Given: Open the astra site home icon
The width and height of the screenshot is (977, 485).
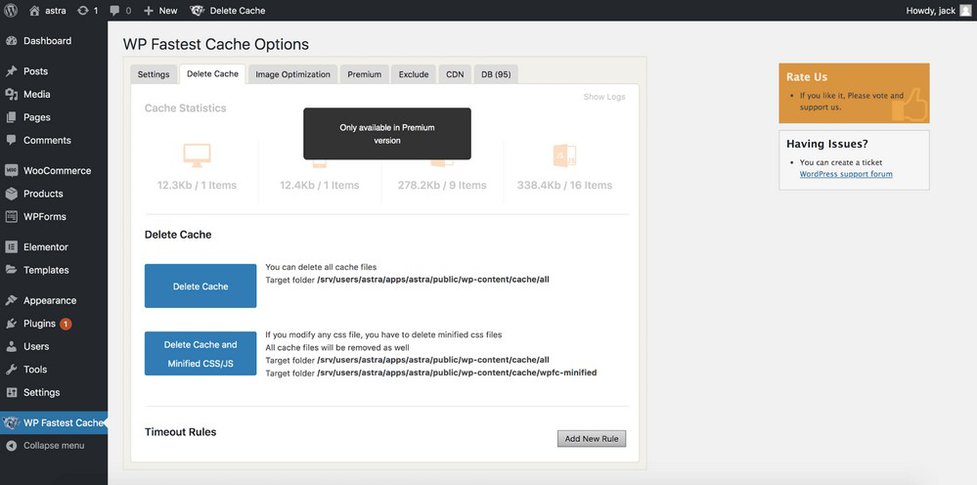Looking at the screenshot, I should click(35, 10).
